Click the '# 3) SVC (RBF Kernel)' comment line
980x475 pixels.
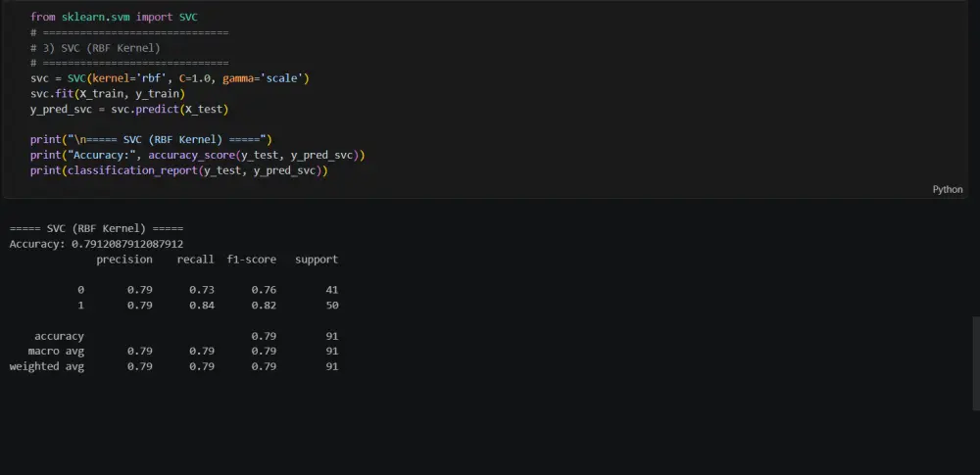click(95, 48)
